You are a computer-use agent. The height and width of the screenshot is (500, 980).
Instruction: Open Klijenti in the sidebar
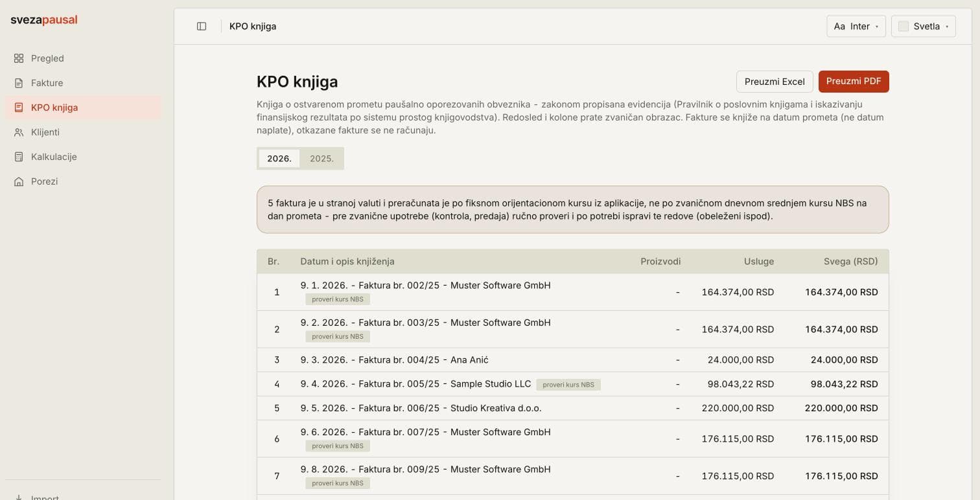pyautogui.click(x=83, y=132)
